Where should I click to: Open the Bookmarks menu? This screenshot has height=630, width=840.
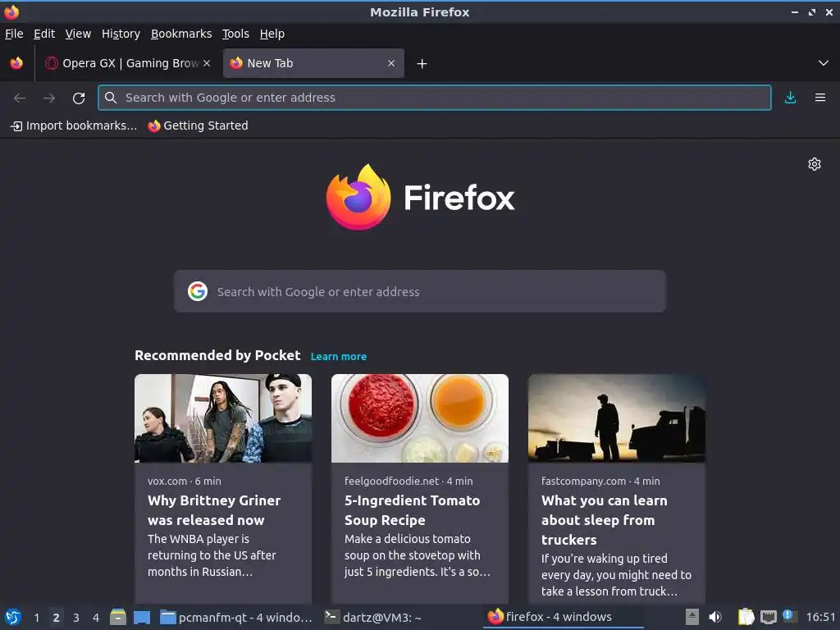pyautogui.click(x=181, y=34)
